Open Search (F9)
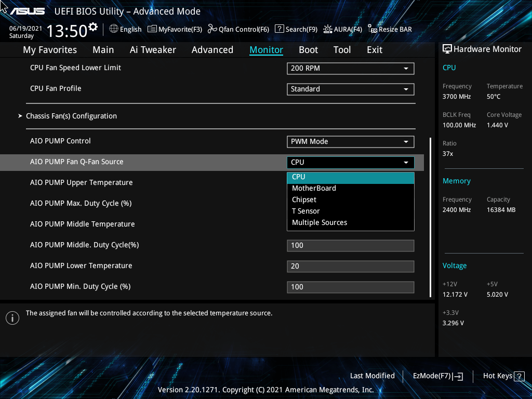 point(296,29)
